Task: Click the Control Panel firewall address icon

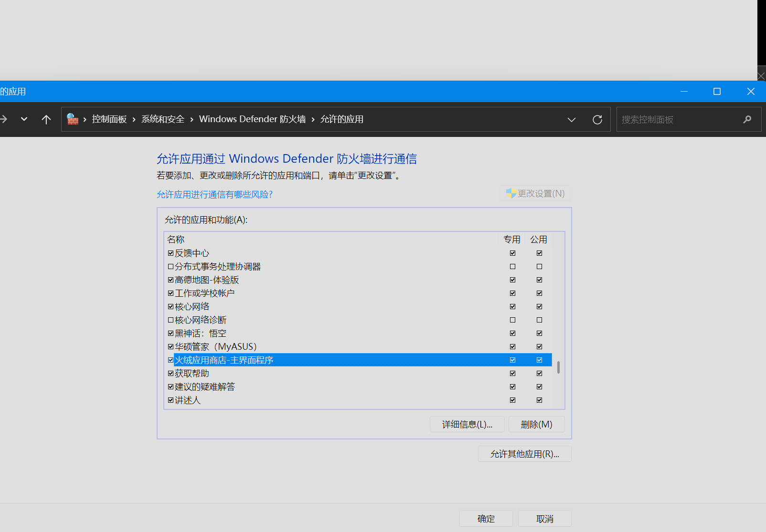Action: click(73, 119)
